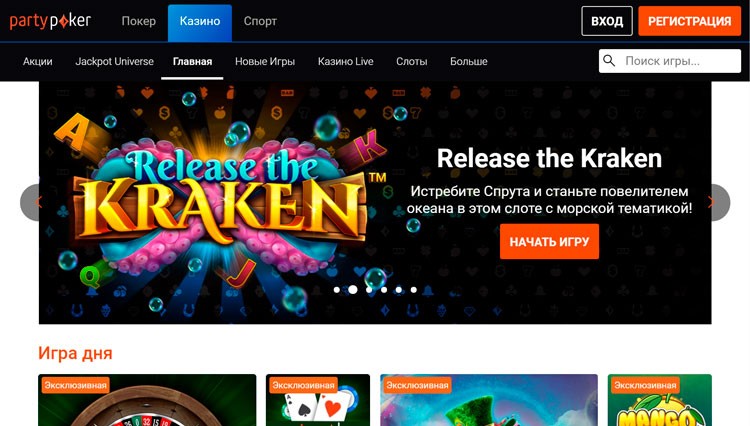Open the Больше menu
Viewport: 750px width, 426px height.
469,61
